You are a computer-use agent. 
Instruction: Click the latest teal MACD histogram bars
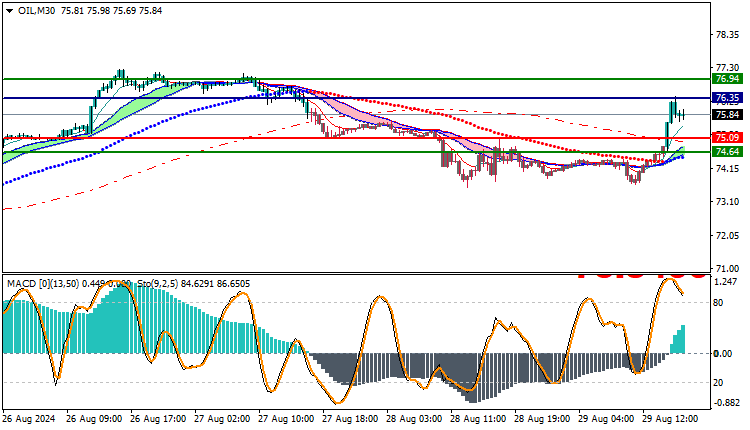pyautogui.click(x=677, y=340)
